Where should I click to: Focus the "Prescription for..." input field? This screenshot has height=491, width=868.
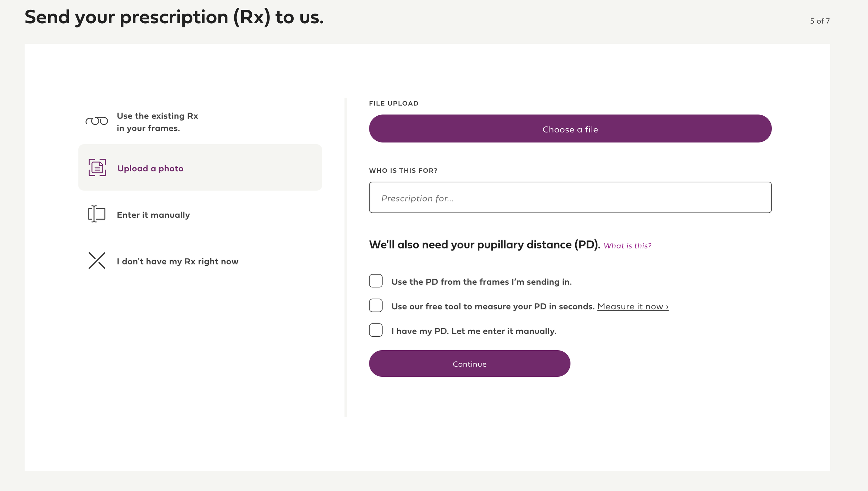pos(570,197)
